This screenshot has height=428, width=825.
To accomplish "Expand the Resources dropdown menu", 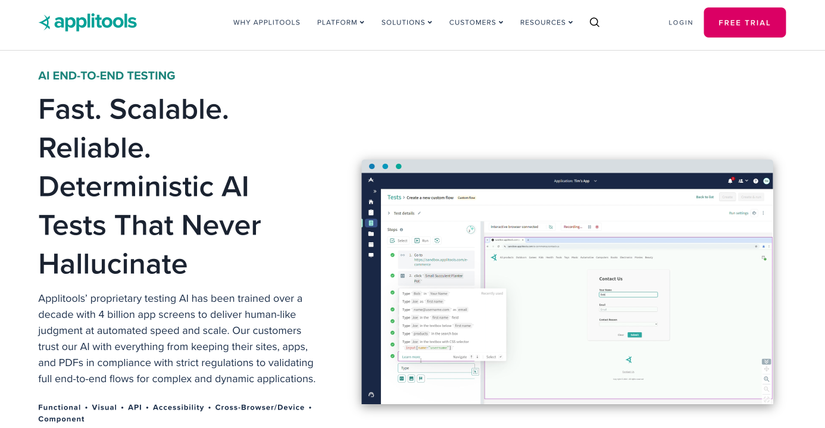I will pos(546,23).
